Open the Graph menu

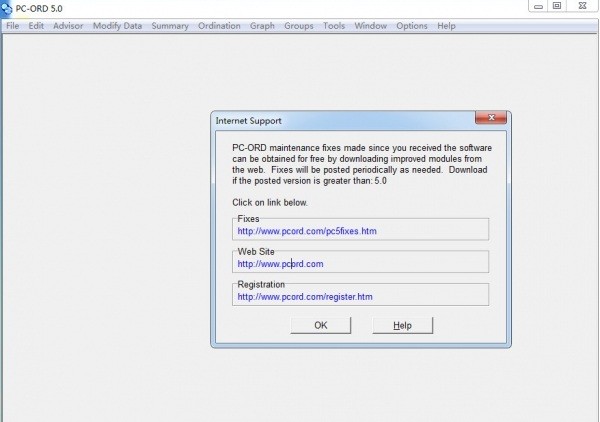[x=262, y=26]
